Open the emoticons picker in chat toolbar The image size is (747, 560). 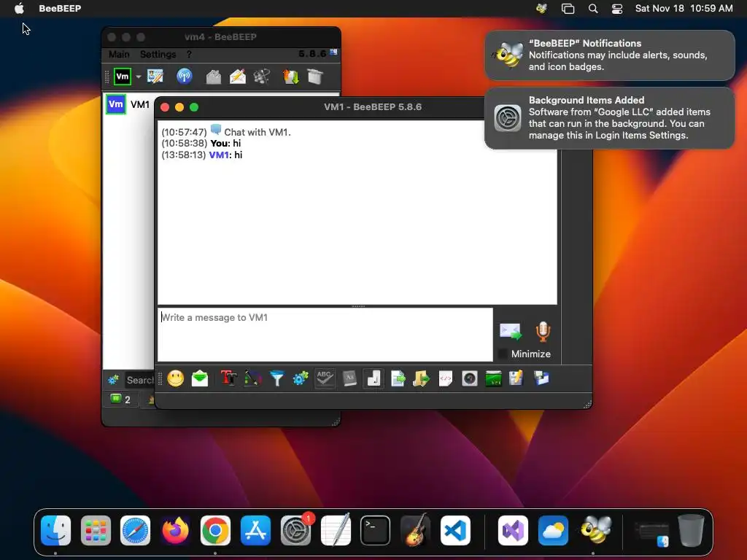(176, 378)
